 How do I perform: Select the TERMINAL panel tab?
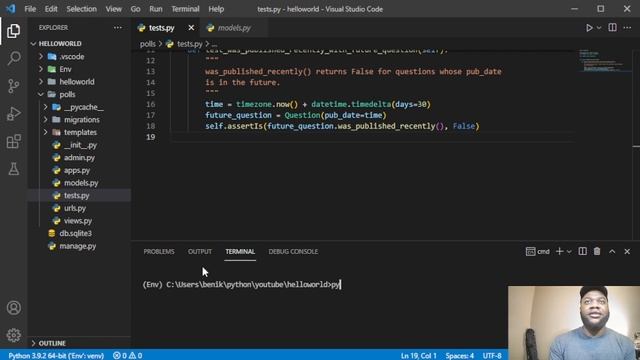240,251
